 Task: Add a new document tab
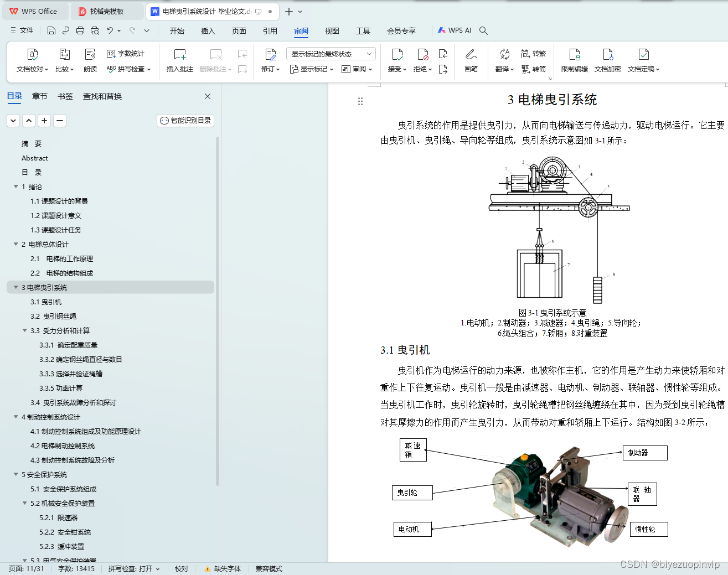tap(288, 11)
